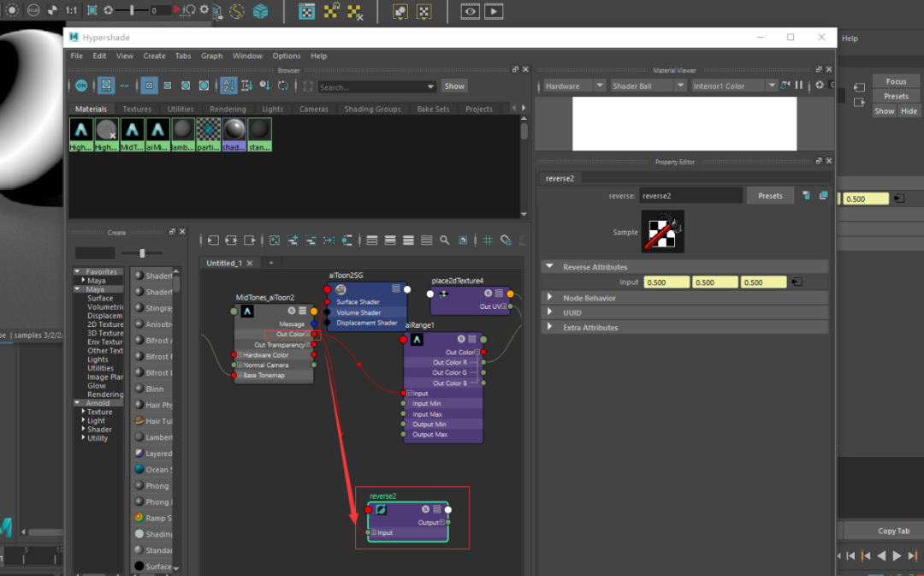Click the rearrange graph icon
This screenshot has height=576, width=924.
click(329, 240)
